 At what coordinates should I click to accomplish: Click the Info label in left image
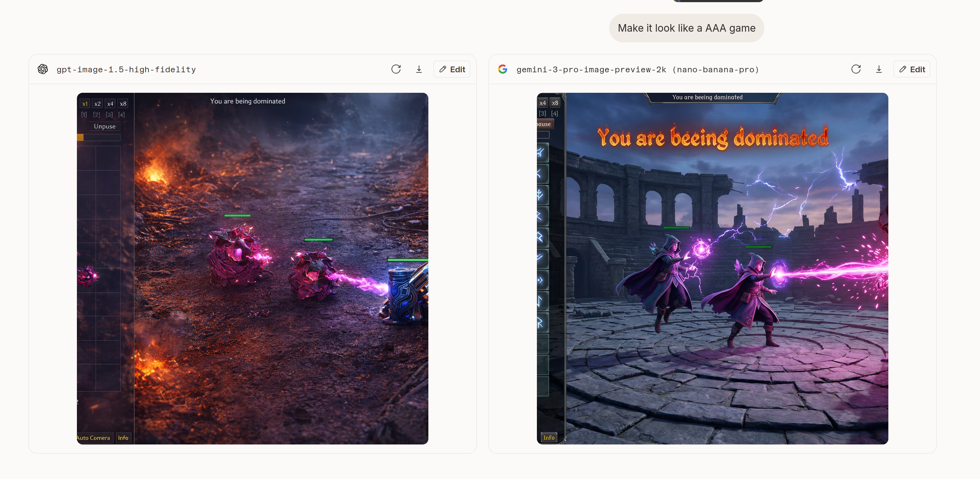(x=123, y=438)
